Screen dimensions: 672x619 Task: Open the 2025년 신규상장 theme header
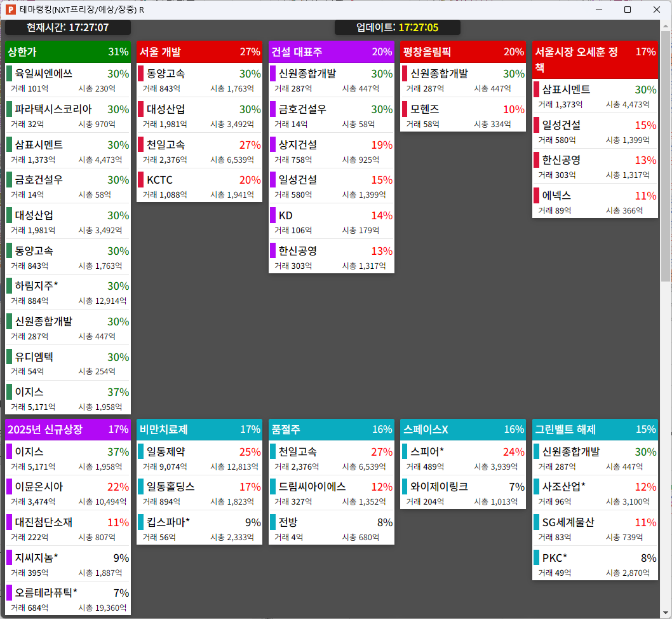coord(67,429)
